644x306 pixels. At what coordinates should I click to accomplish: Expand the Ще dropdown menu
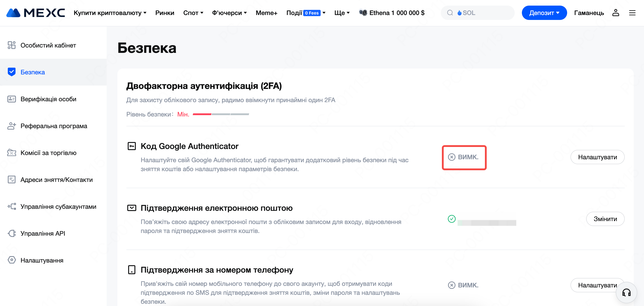pos(342,13)
